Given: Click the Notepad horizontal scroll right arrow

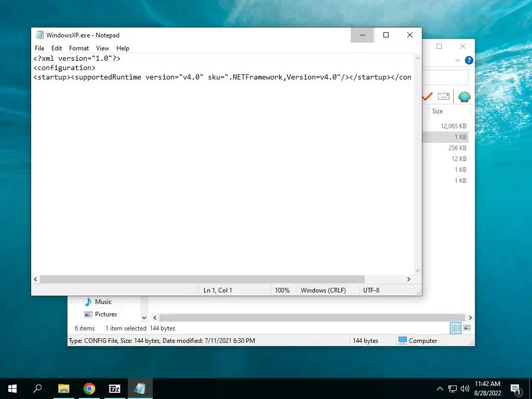Looking at the screenshot, I should click(x=408, y=279).
